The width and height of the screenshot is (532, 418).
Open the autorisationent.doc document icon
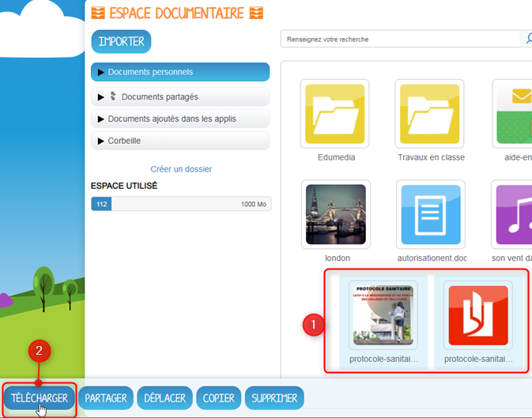click(430, 214)
